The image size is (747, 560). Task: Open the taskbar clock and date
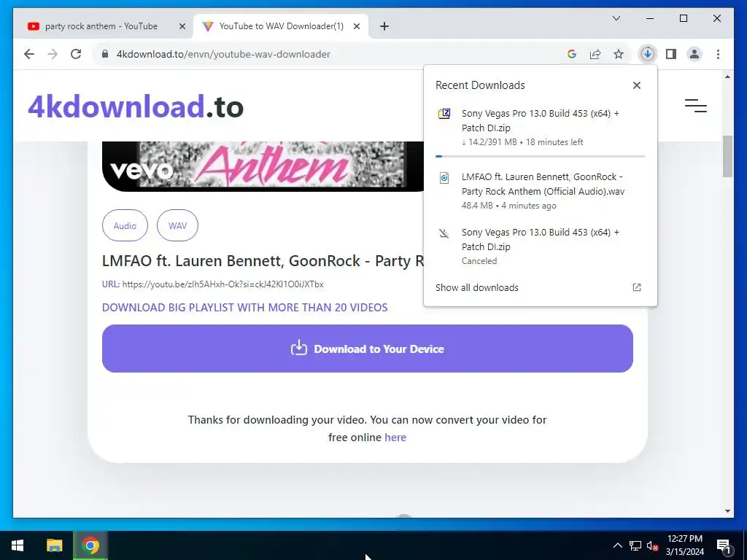(684, 545)
